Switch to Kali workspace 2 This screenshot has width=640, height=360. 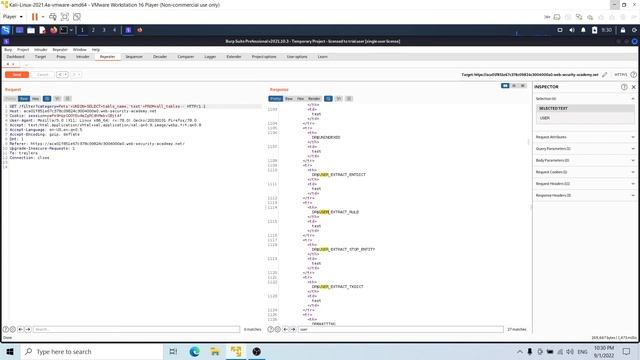click(x=93, y=30)
